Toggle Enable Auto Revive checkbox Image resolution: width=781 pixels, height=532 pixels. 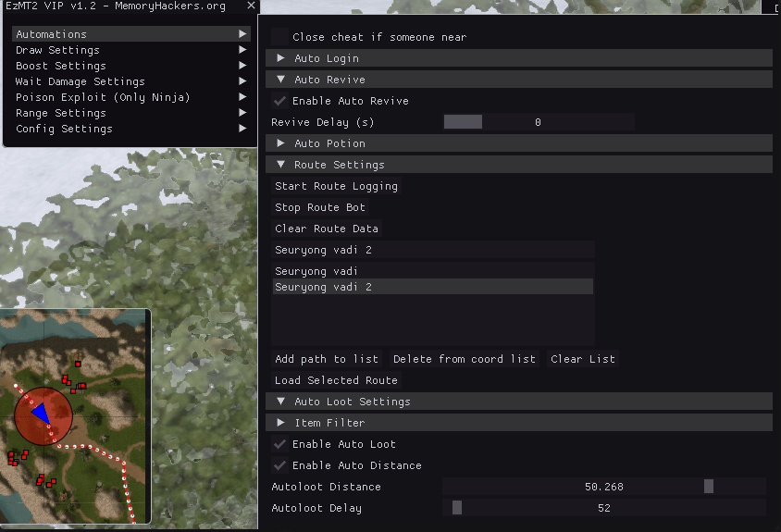coord(280,101)
